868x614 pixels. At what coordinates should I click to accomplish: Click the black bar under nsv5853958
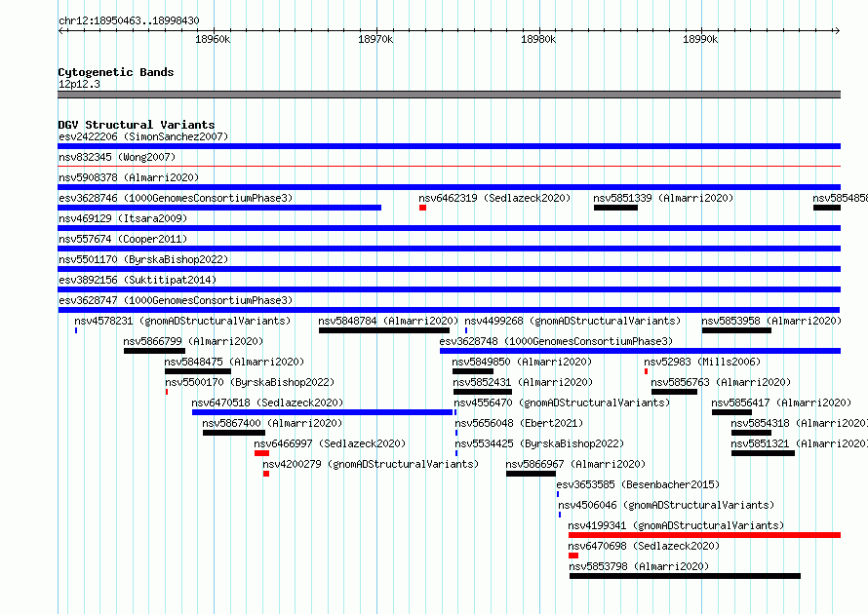pyautogui.click(x=736, y=330)
